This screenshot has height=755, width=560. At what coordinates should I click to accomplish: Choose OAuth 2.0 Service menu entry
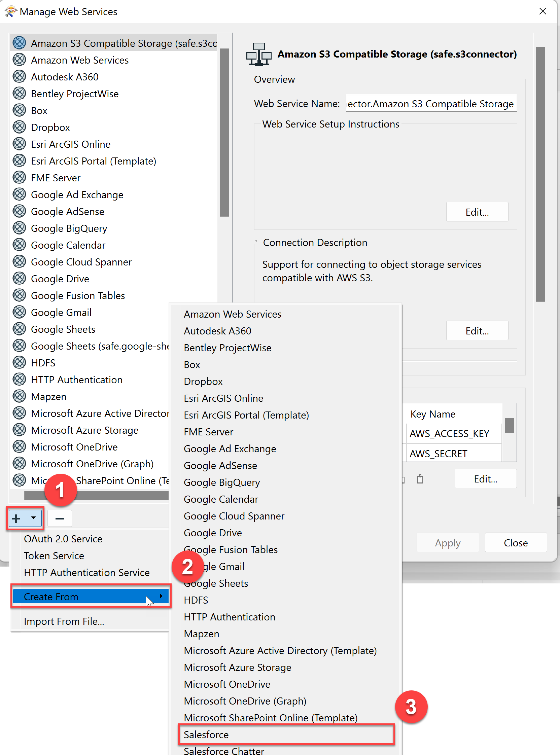pos(63,539)
